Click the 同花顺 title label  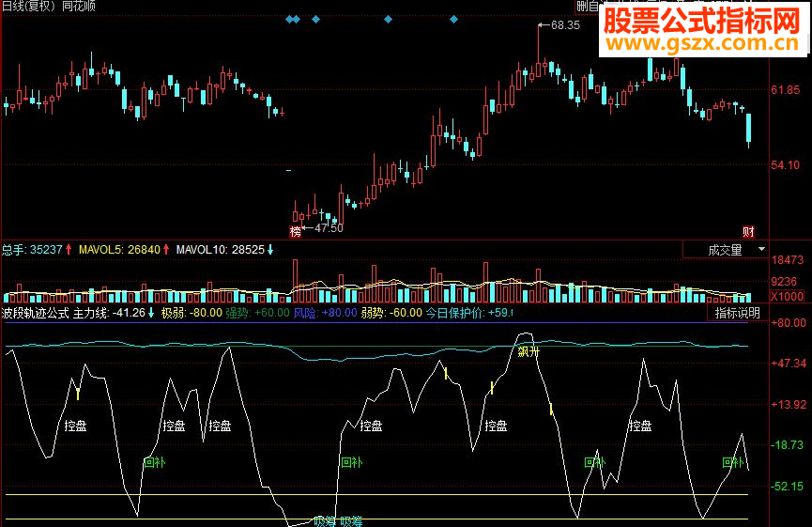(x=79, y=7)
